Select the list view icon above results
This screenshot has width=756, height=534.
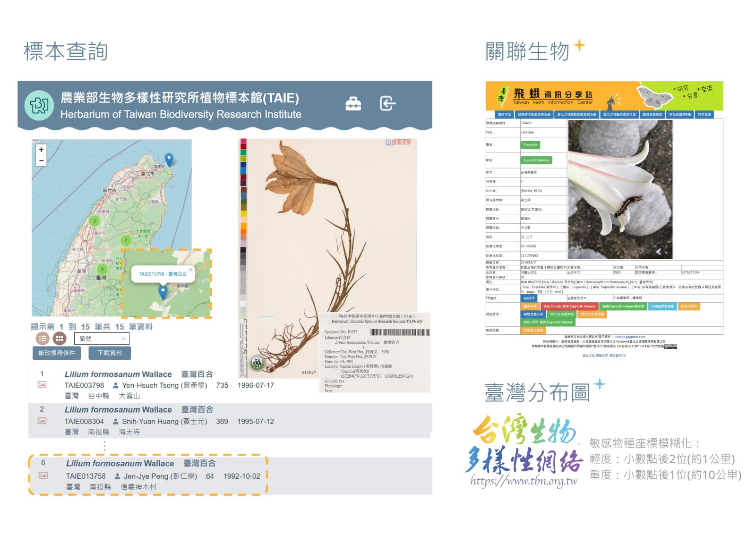43,339
